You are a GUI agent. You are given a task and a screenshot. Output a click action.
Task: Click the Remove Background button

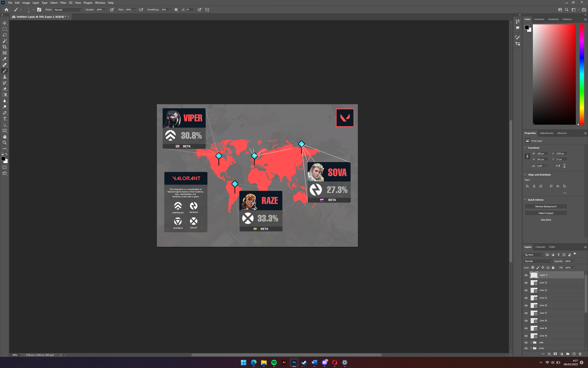546,206
